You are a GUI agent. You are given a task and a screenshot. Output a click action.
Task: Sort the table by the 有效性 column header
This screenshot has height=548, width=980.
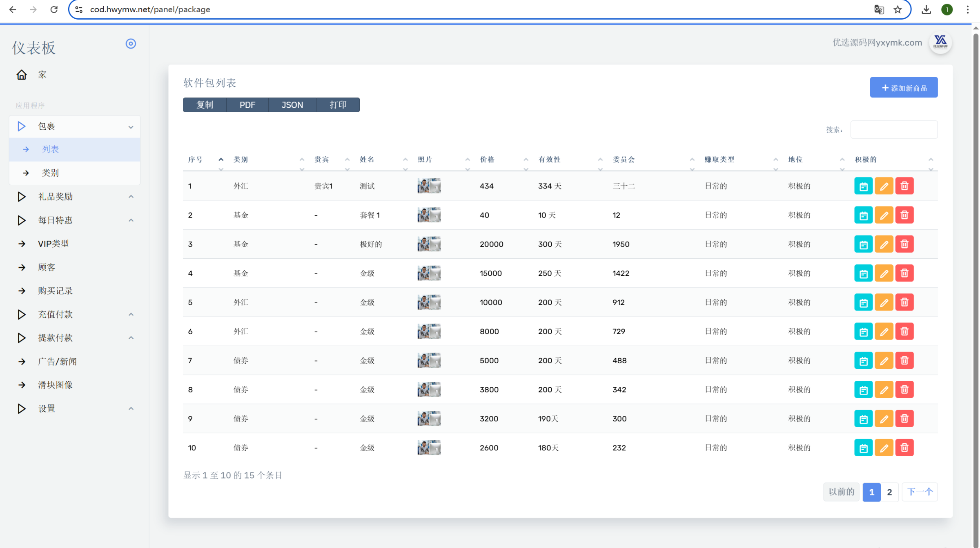click(549, 160)
